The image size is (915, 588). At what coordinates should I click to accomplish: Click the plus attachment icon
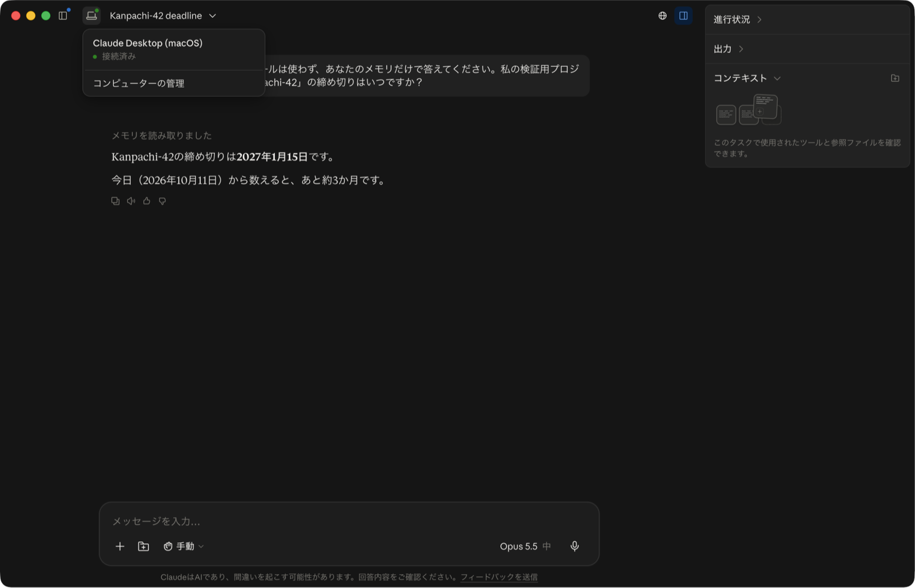coord(120,546)
